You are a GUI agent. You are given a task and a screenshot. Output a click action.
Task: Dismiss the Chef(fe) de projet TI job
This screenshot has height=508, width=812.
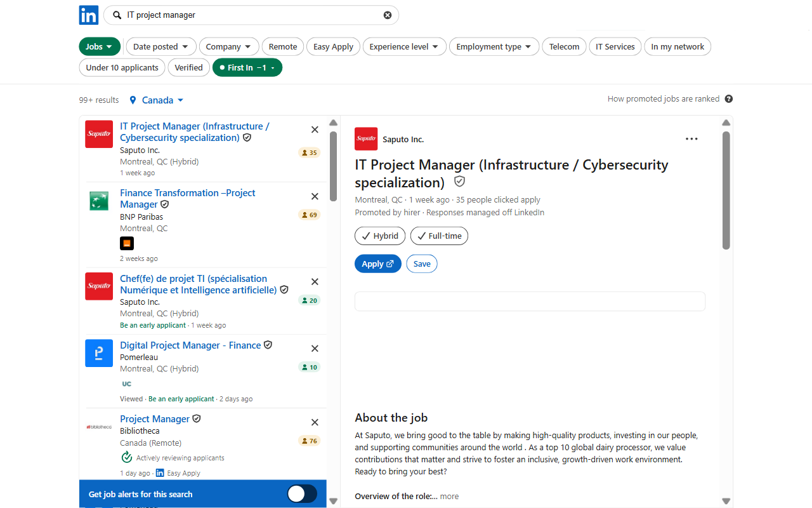point(315,282)
